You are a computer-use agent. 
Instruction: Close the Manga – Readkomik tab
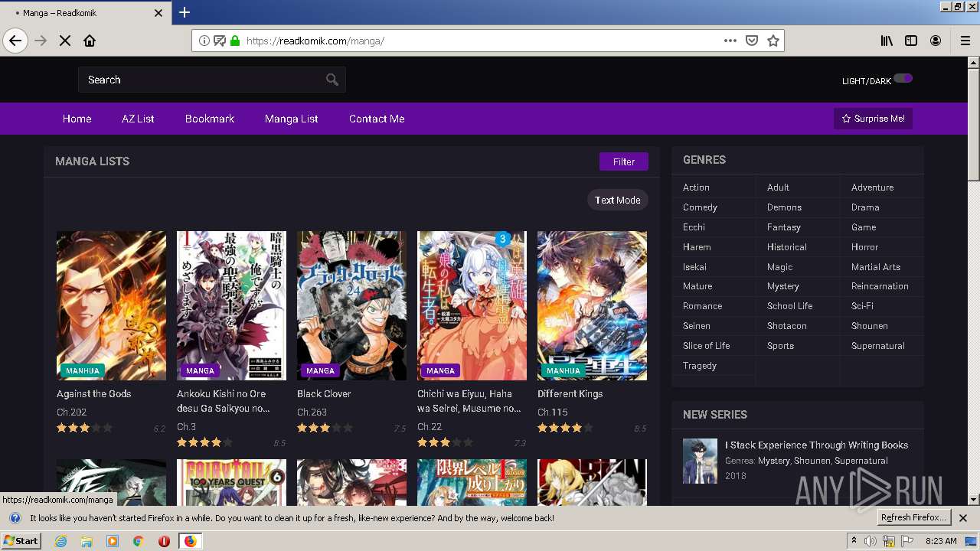(x=158, y=13)
